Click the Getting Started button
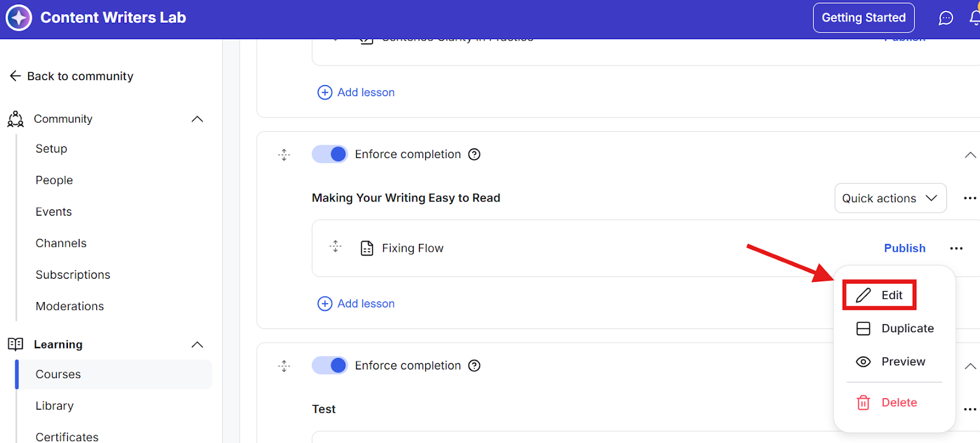Viewport: 980px width, 443px height. (x=864, y=18)
